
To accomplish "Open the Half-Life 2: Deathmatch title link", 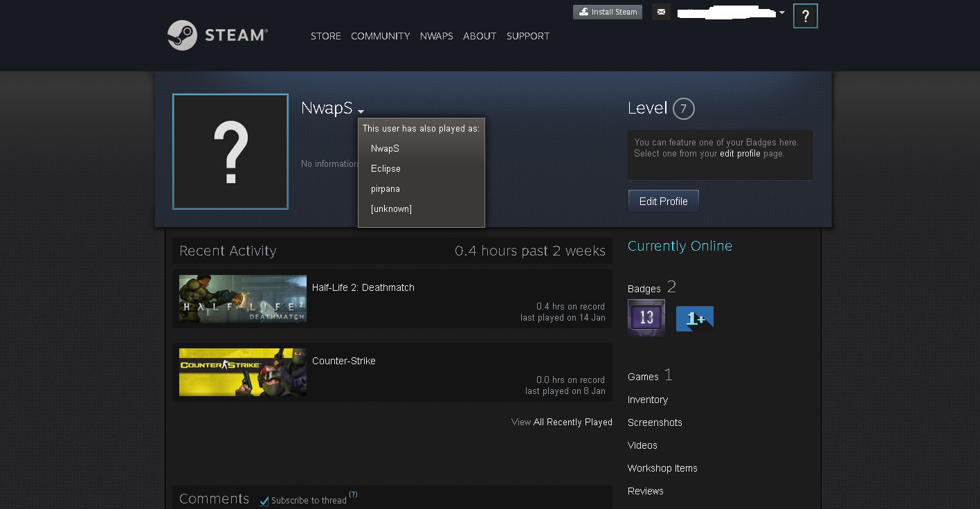I will click(x=363, y=287).
